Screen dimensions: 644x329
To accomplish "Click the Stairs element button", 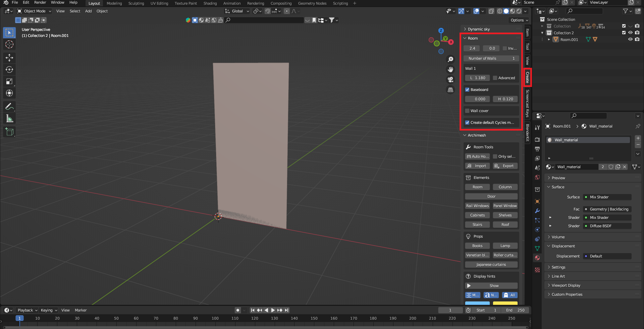I will click(x=477, y=225).
